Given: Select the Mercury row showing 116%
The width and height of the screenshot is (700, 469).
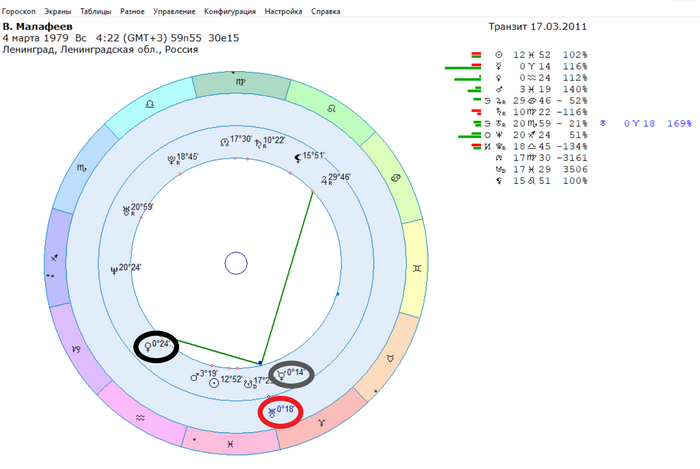Looking at the screenshot, I should pos(516,66).
